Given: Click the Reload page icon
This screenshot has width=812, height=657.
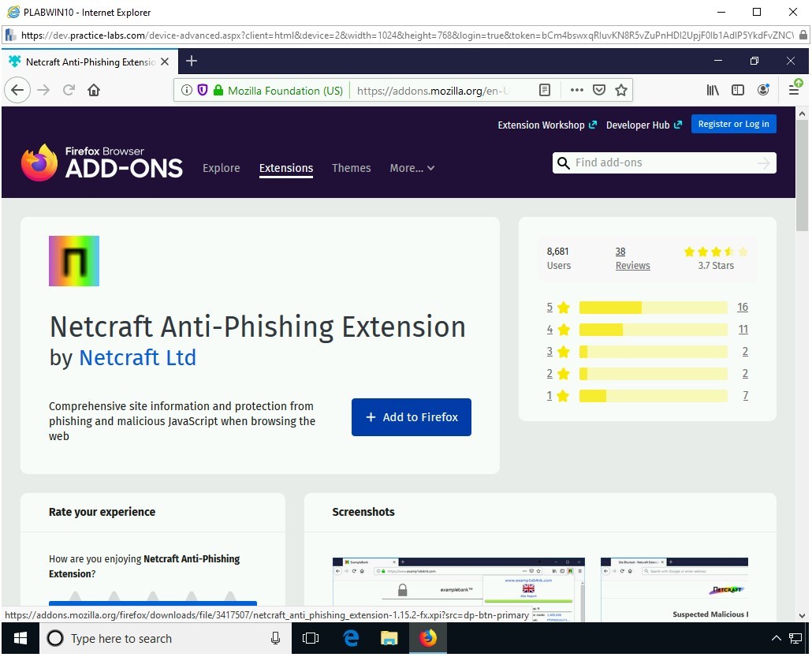Looking at the screenshot, I should pyautogui.click(x=69, y=90).
